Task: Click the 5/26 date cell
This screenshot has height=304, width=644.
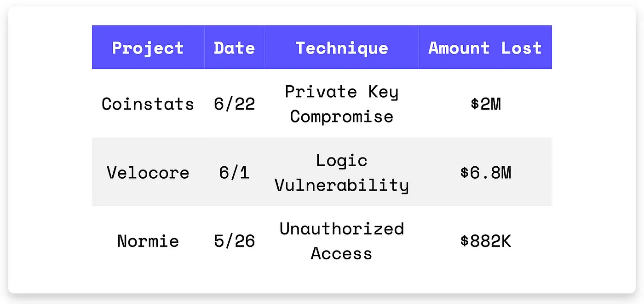Action: (235, 240)
